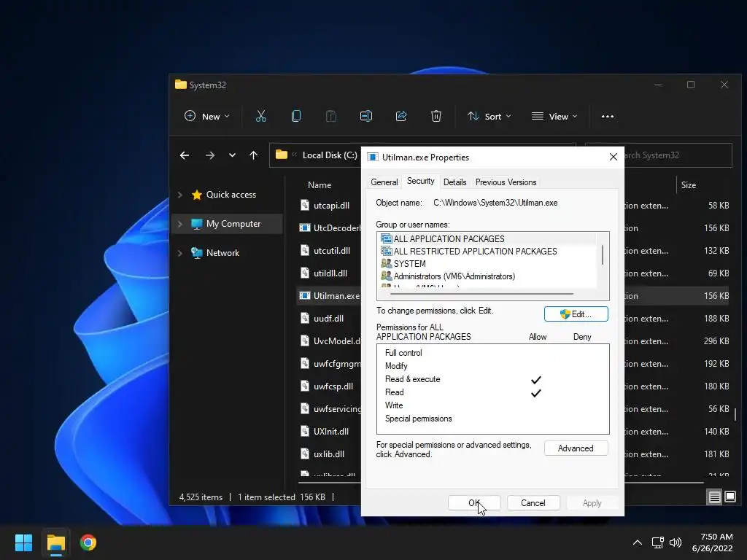The height and width of the screenshot is (560, 747).
Task: Click the Special permissions row
Action: click(492, 419)
